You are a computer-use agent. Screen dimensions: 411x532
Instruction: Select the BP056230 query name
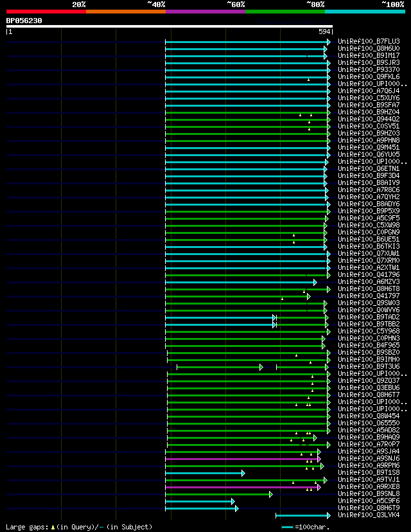click(x=24, y=21)
